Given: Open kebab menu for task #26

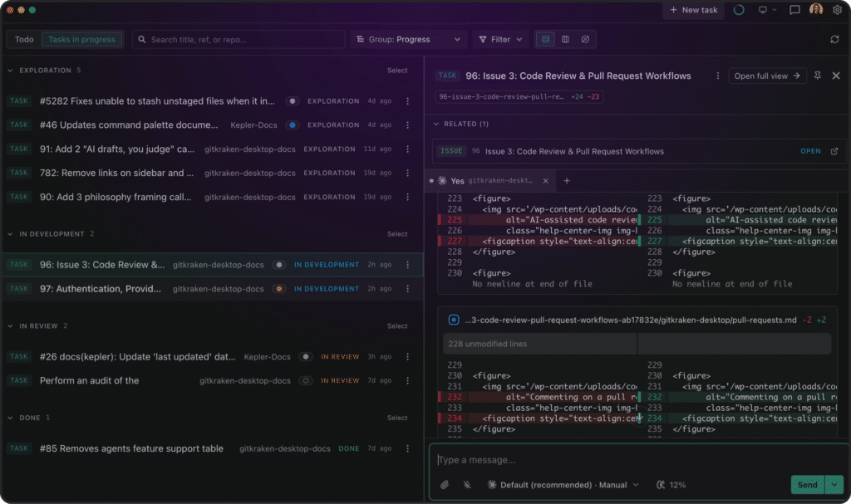Looking at the screenshot, I should tap(407, 356).
